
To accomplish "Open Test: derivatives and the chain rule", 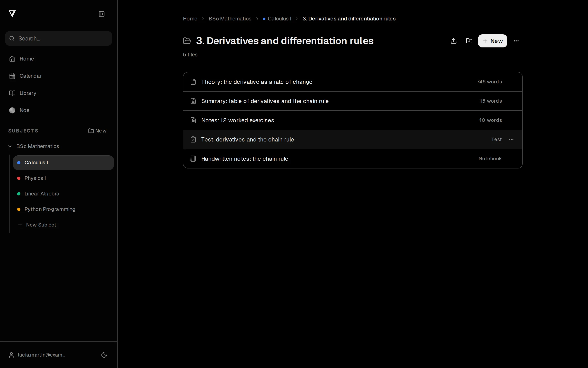I will click(x=353, y=139).
